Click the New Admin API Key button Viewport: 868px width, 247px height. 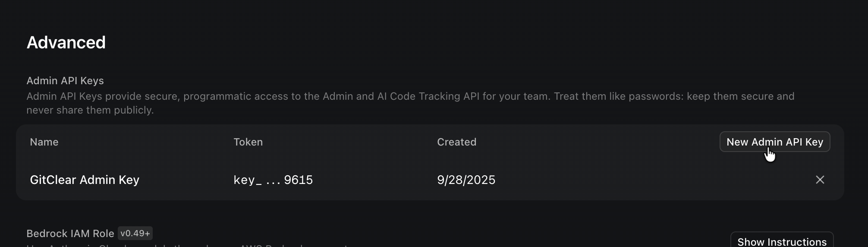(x=774, y=142)
